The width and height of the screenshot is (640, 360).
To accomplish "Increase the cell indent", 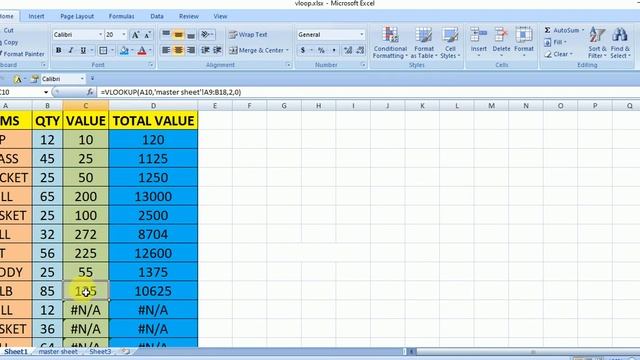I will [217, 50].
